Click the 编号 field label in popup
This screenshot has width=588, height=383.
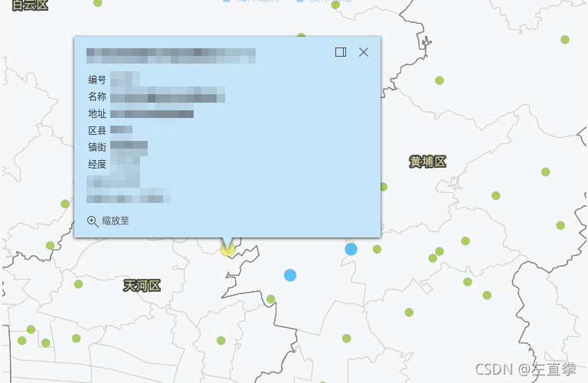[97, 80]
